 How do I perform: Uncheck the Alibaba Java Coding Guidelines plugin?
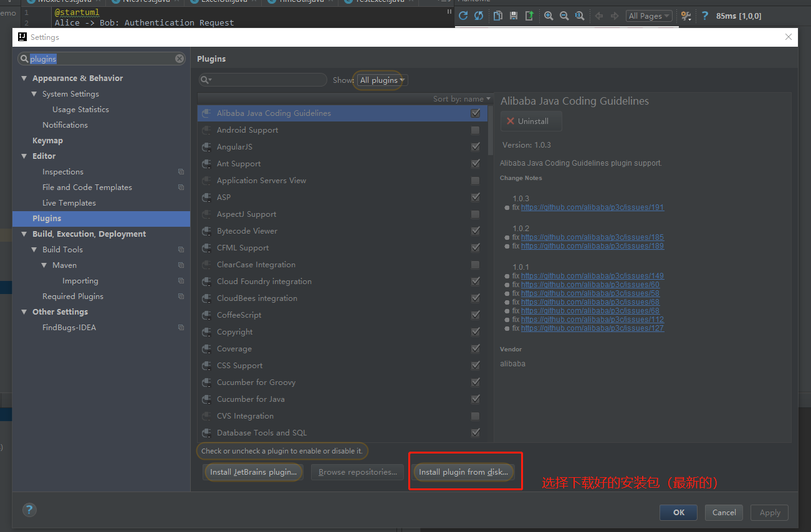pos(476,113)
